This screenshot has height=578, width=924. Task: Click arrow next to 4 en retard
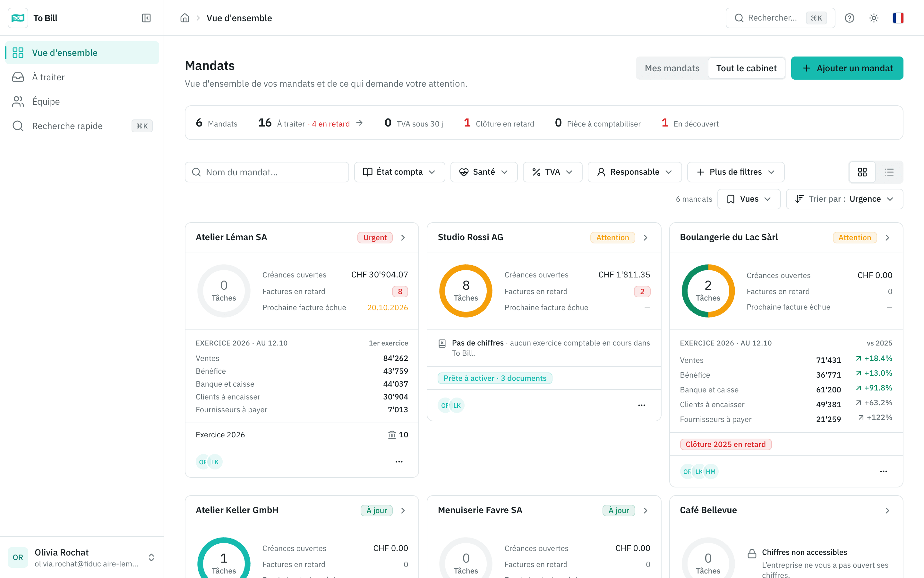359,123
